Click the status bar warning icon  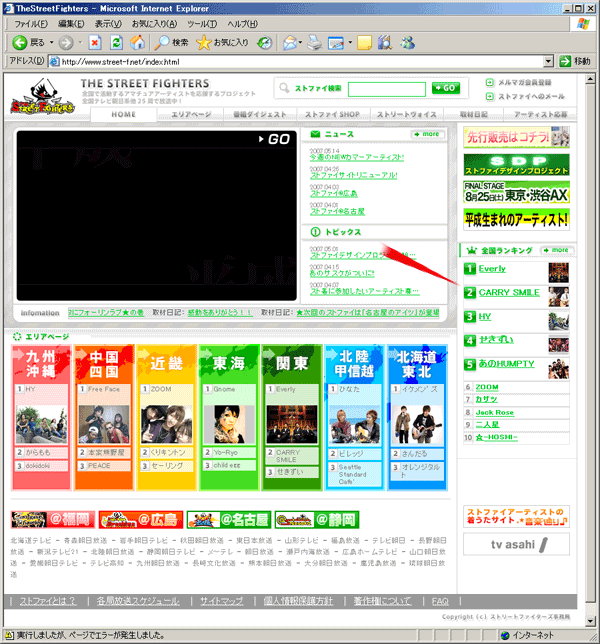(x=9, y=635)
